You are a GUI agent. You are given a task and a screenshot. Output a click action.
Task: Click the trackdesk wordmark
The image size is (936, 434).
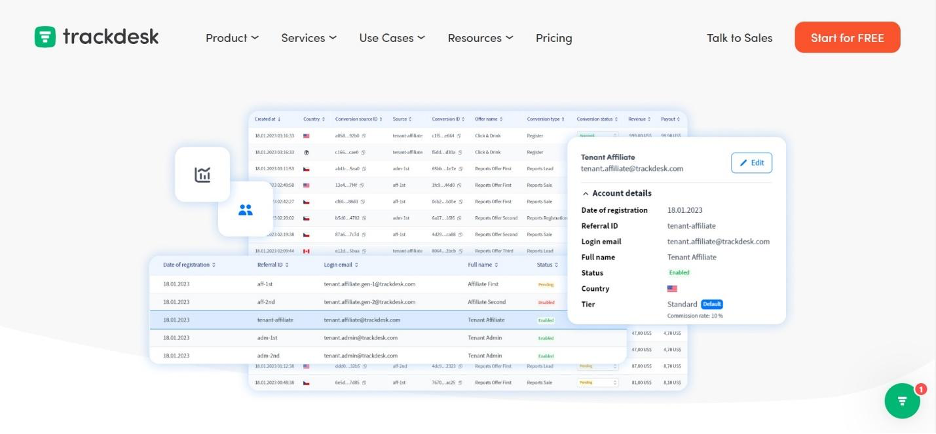[x=111, y=37]
